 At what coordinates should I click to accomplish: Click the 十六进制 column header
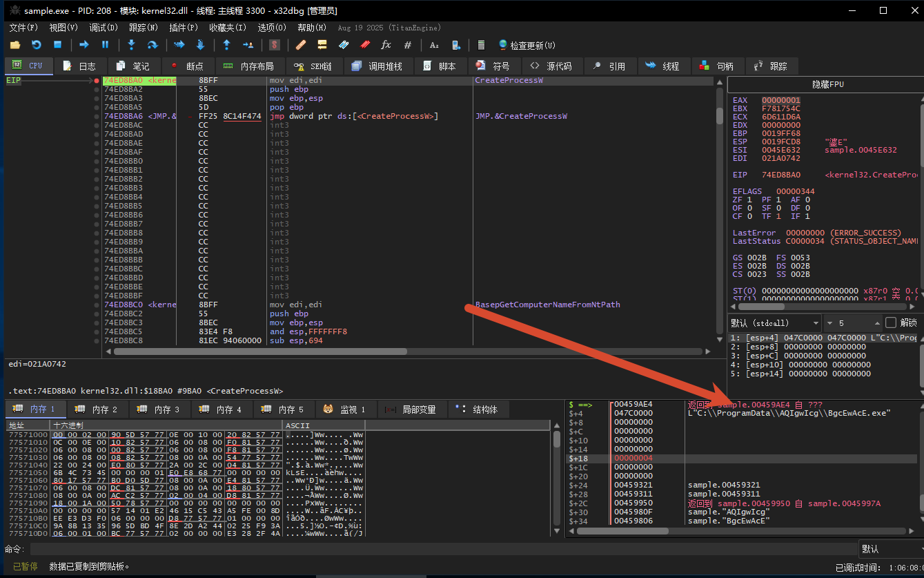(166, 425)
